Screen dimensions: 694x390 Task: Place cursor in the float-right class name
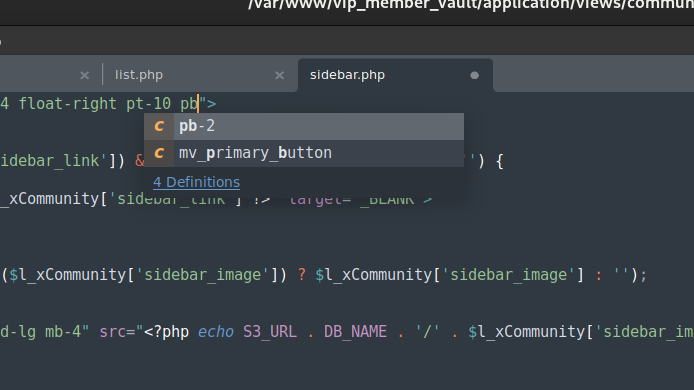[x=68, y=104]
